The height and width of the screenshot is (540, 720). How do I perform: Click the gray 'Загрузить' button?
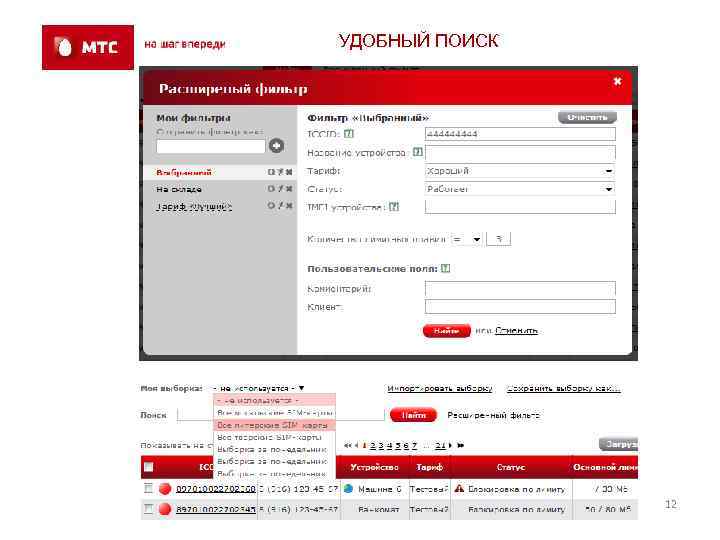[619, 444]
